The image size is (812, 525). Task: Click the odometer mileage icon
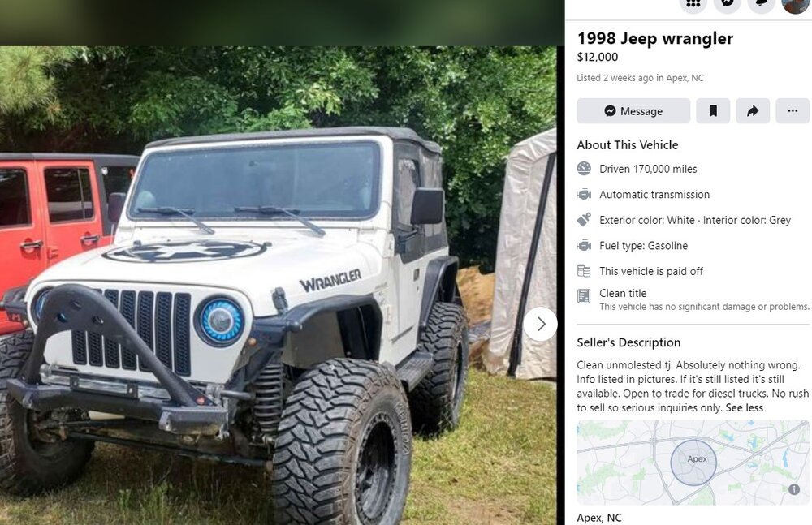[x=584, y=168]
